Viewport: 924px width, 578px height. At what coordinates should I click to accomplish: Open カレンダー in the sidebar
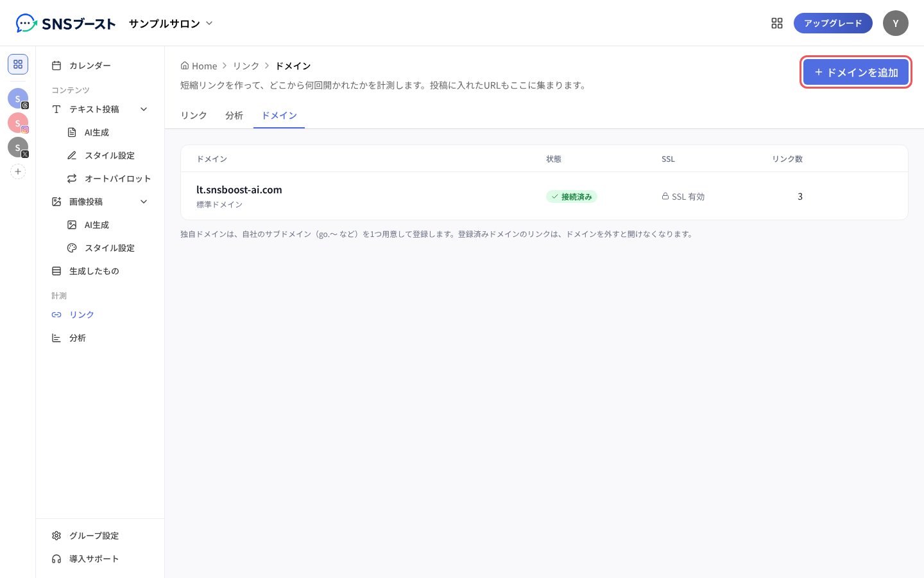100,66
